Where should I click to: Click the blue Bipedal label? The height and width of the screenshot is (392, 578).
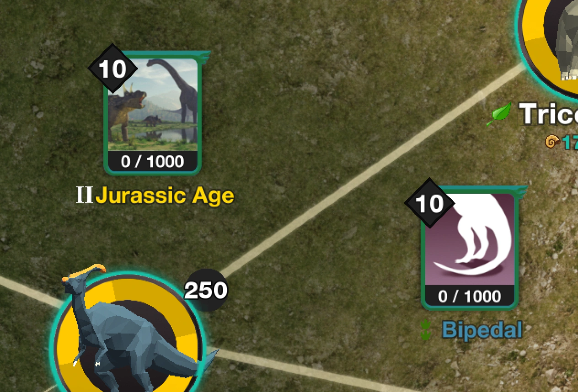(482, 330)
